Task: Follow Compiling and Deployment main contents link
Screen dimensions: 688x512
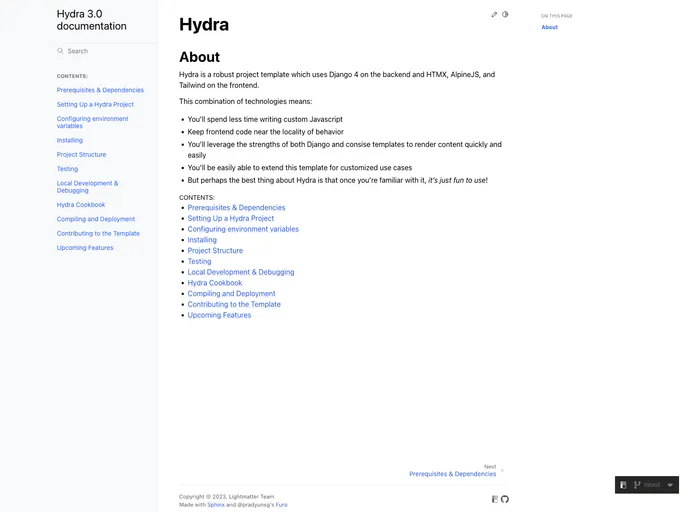Action: point(231,294)
